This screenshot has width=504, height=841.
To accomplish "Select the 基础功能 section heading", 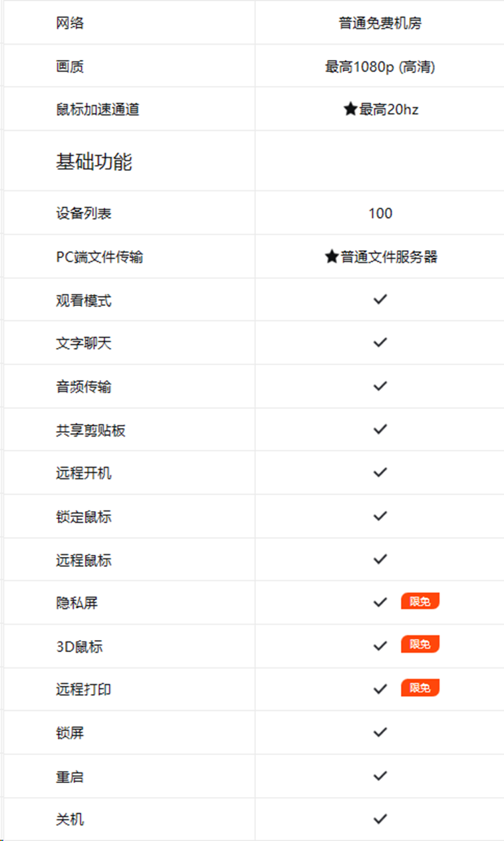I will [94, 162].
